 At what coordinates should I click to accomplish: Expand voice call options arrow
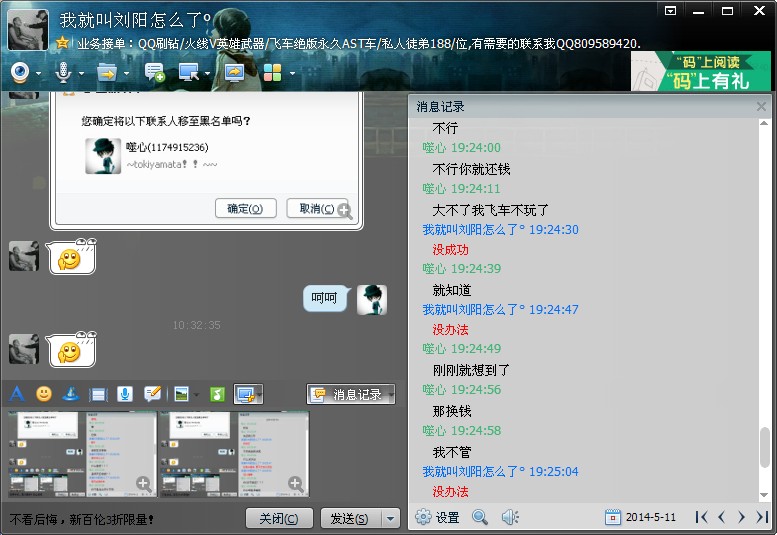click(x=81, y=74)
